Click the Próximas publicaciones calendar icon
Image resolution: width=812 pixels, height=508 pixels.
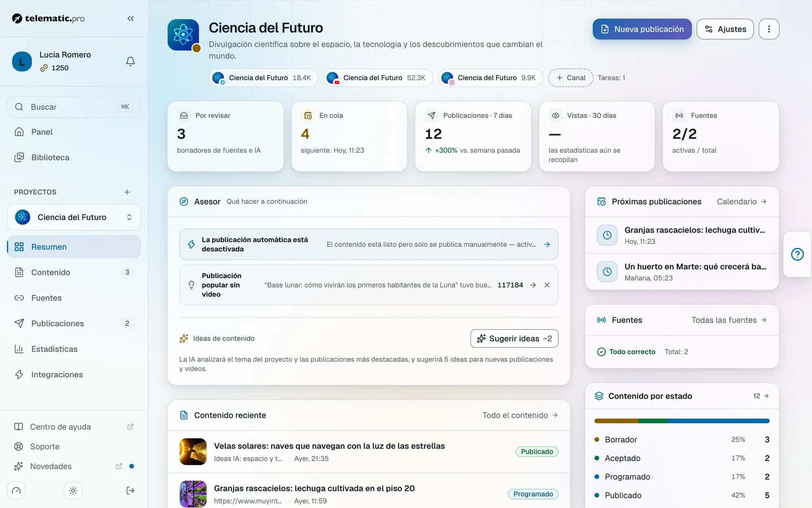[x=601, y=202]
